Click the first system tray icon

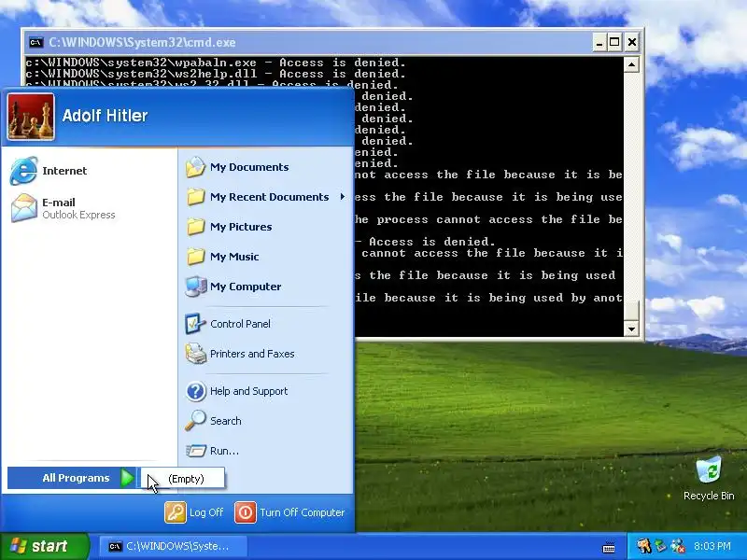pos(643,546)
